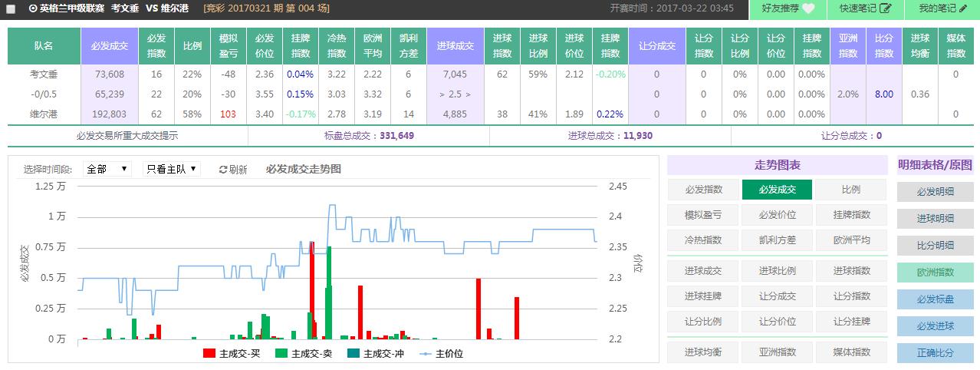Open the 进球挂牌 chart
The width and height of the screenshot is (980, 370).
[704, 296]
